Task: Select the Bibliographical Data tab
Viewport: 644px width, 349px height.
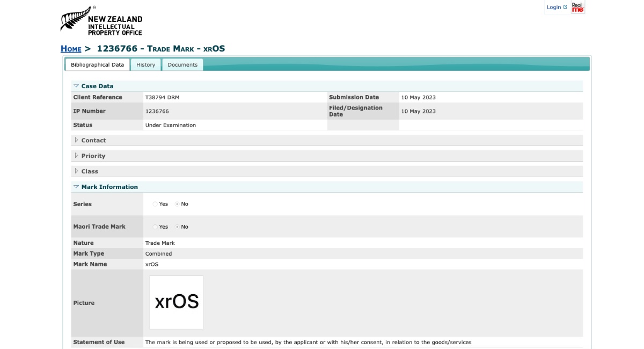Action: click(98, 64)
